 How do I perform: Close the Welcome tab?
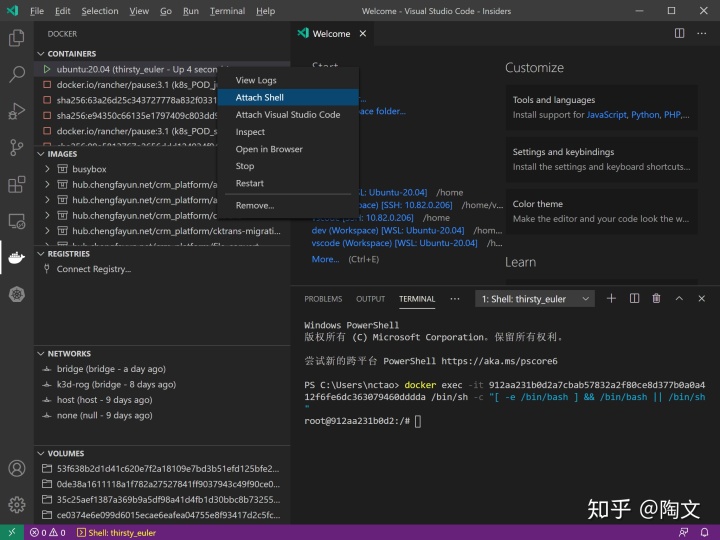pos(363,34)
